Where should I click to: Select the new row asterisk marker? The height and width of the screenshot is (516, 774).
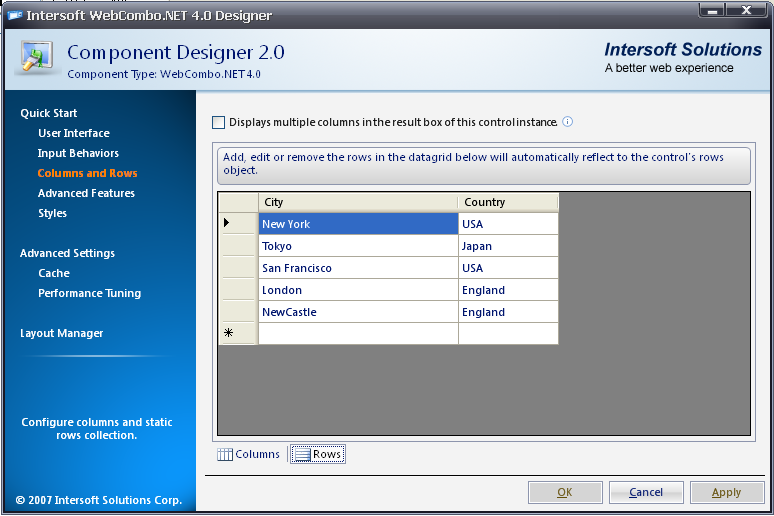228,334
